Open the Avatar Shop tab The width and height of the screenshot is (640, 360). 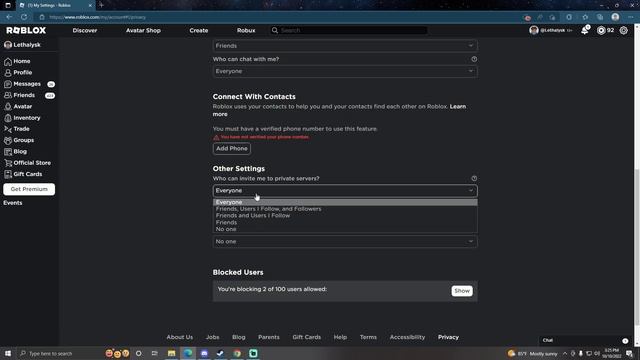143,31
